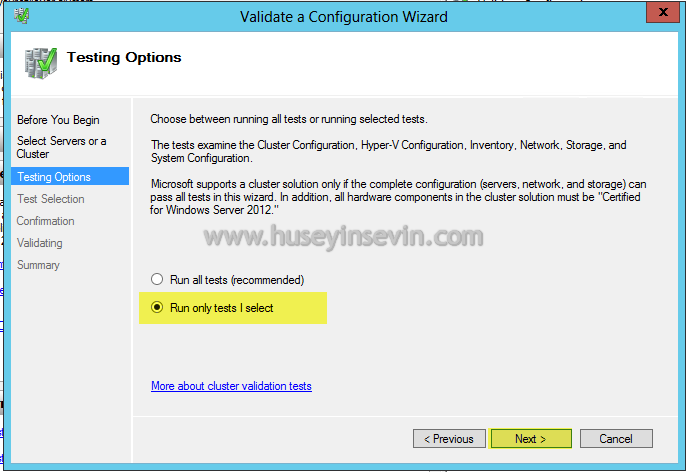Go to Before You Begin step
Image resolution: width=686 pixels, height=472 pixels.
pyautogui.click(x=58, y=120)
